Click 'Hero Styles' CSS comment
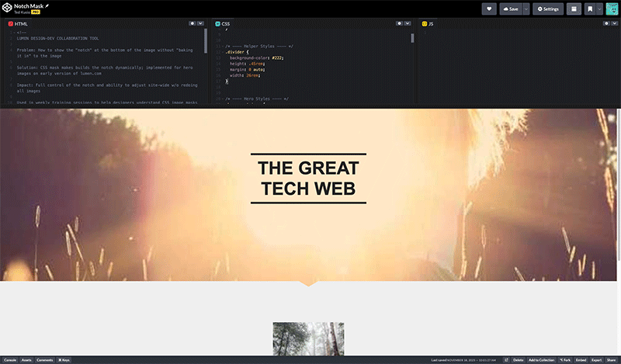This screenshot has width=621, height=364. tap(257, 99)
